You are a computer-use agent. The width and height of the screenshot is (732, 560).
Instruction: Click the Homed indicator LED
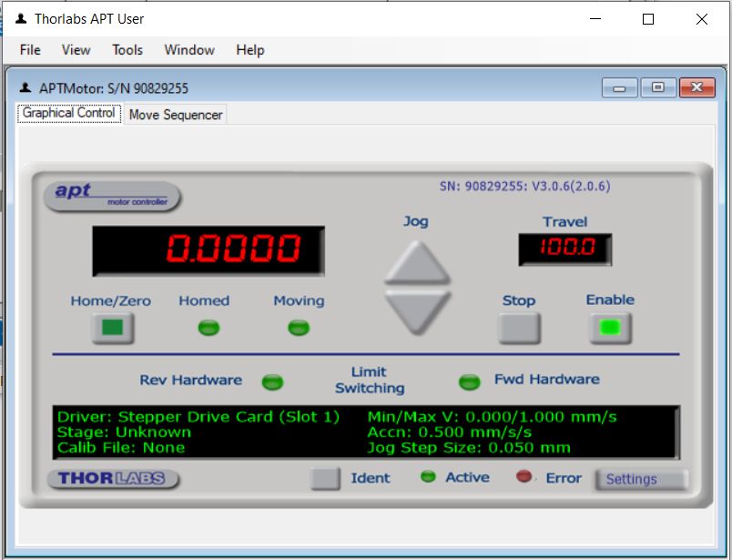coord(208,328)
